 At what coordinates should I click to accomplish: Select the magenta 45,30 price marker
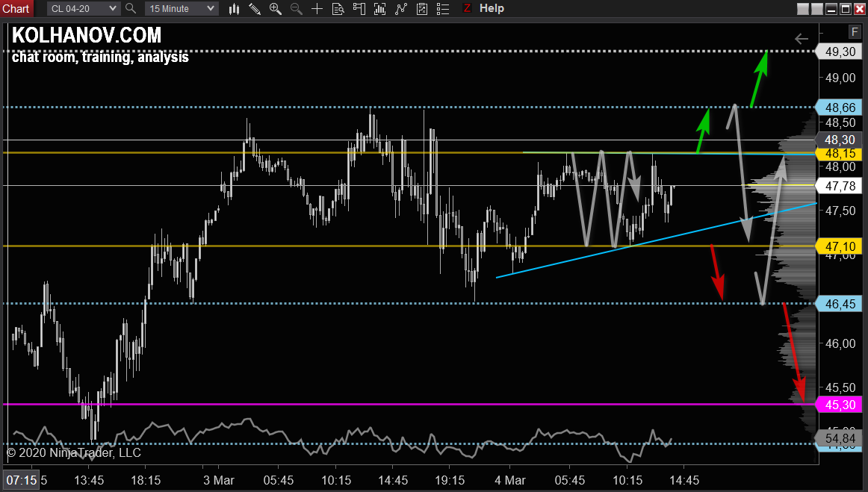coord(840,405)
